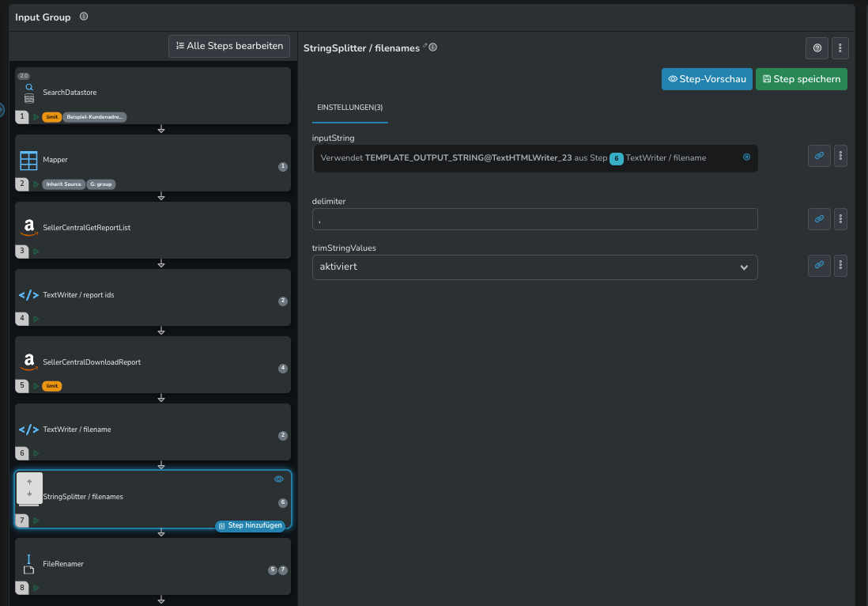Select FileRenamer step text

(63, 564)
